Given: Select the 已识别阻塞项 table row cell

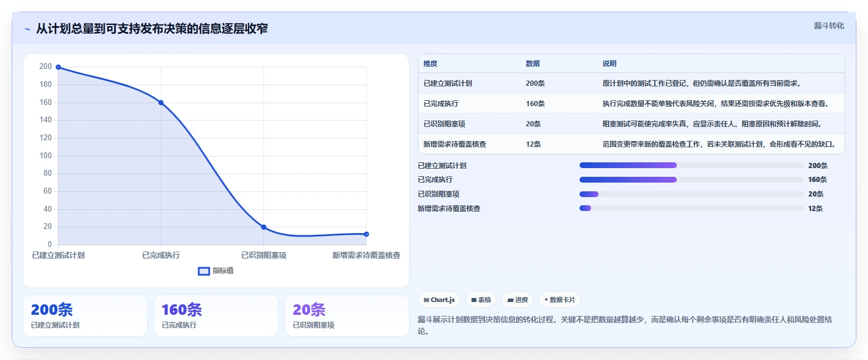Looking at the screenshot, I should (443, 124).
